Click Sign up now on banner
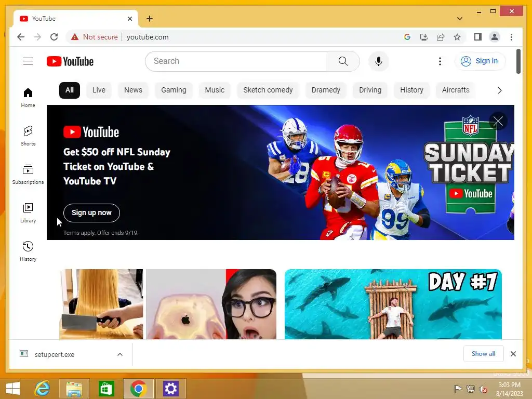 click(91, 212)
